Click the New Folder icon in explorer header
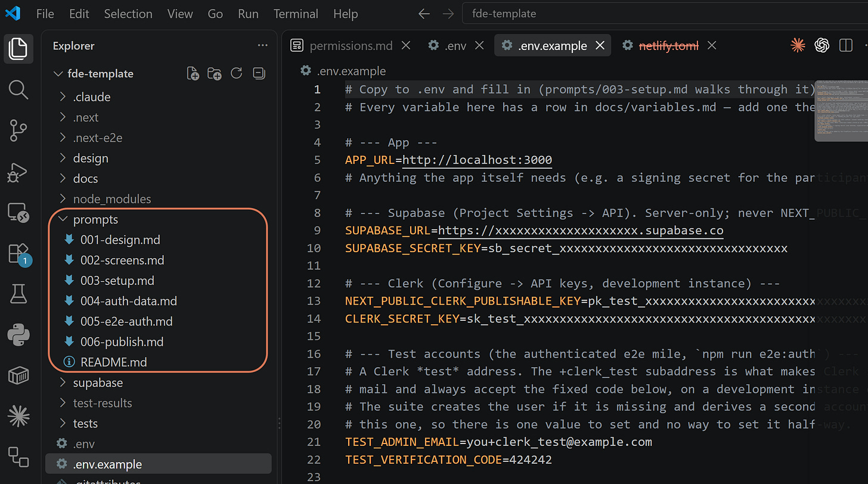The width and height of the screenshot is (868, 484). point(215,73)
